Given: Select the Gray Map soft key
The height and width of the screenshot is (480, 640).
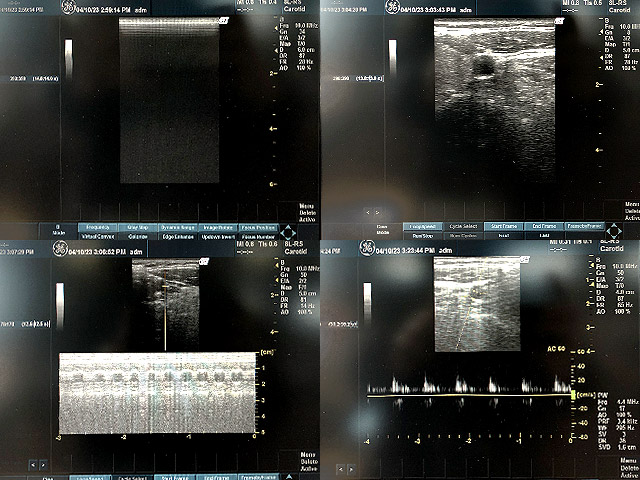Looking at the screenshot, I should tap(138, 227).
